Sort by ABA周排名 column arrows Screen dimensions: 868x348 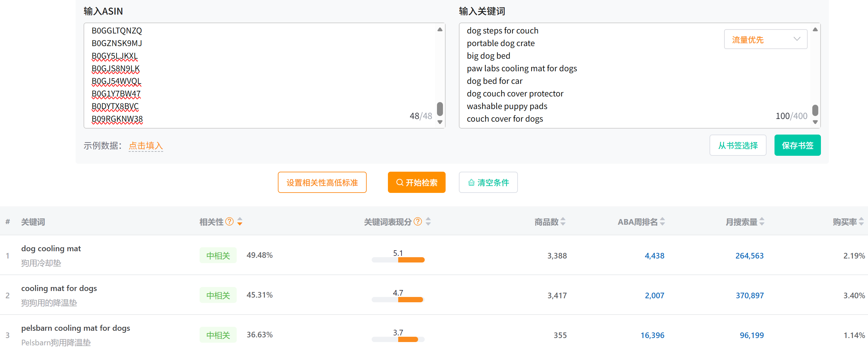point(662,221)
